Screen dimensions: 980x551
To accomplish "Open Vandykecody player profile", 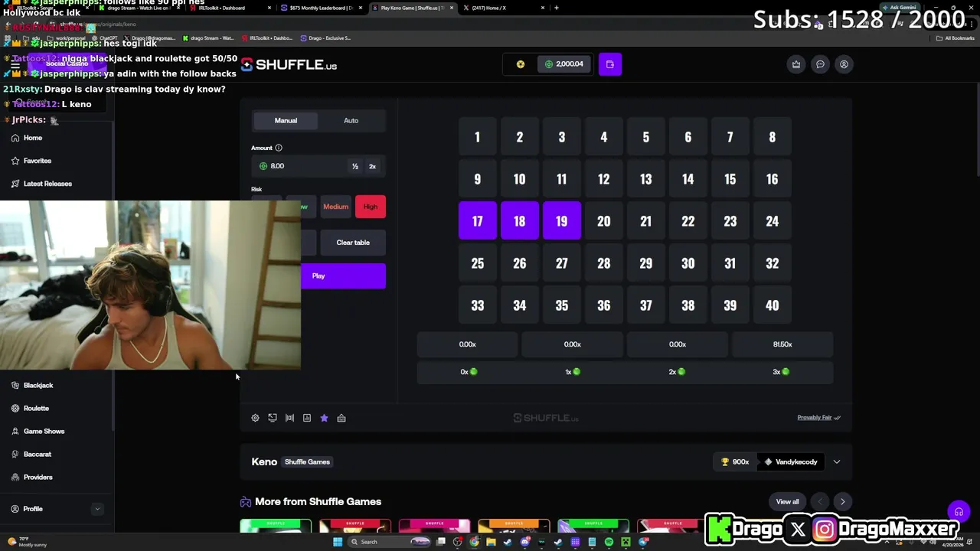I will (791, 461).
